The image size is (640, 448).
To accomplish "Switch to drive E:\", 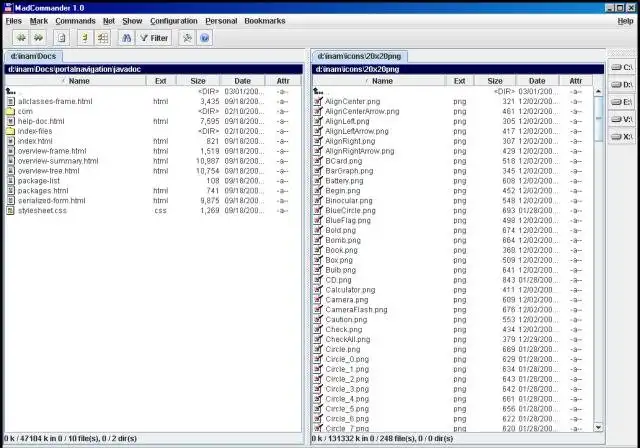I will click(622, 102).
